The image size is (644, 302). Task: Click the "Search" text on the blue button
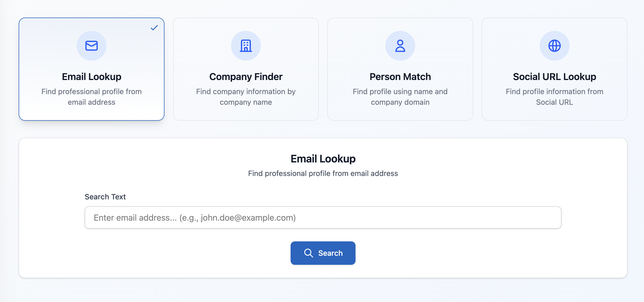click(330, 253)
